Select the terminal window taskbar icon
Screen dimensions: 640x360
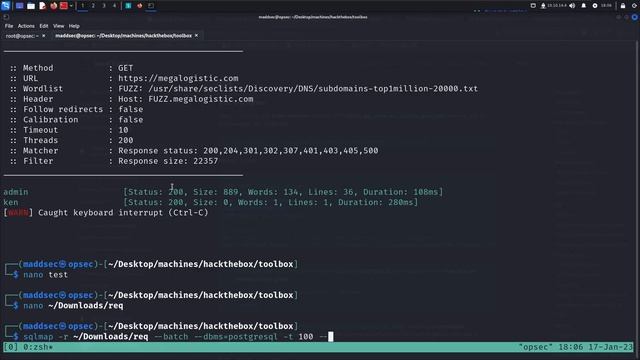[151, 6]
